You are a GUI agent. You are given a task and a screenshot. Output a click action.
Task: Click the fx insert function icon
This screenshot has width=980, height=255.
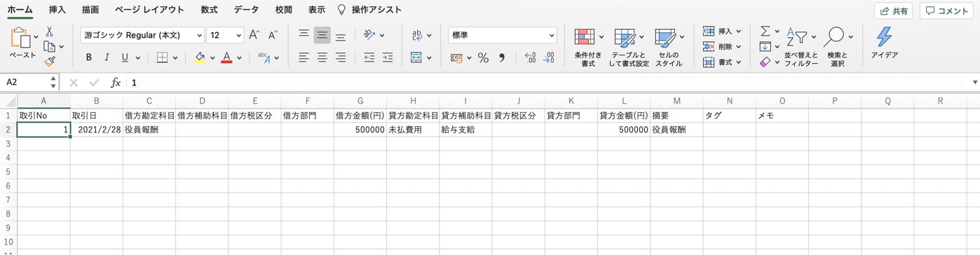pyautogui.click(x=116, y=83)
